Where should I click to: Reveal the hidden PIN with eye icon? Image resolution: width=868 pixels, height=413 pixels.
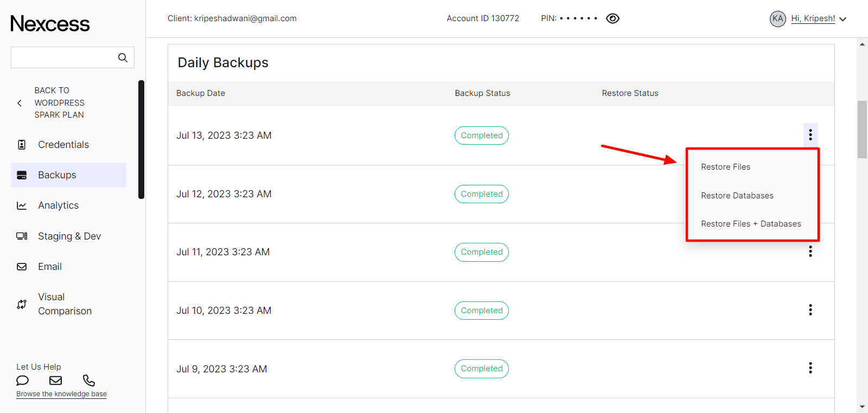612,18
